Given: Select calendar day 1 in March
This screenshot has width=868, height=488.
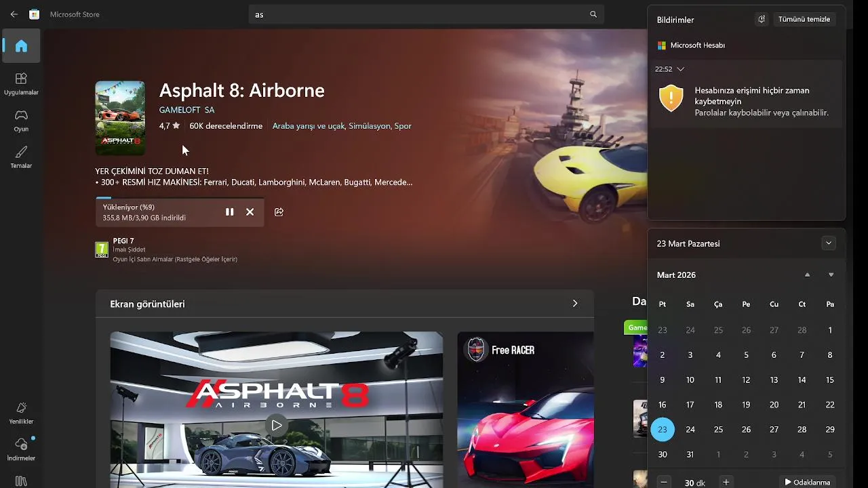Looking at the screenshot, I should (830, 330).
